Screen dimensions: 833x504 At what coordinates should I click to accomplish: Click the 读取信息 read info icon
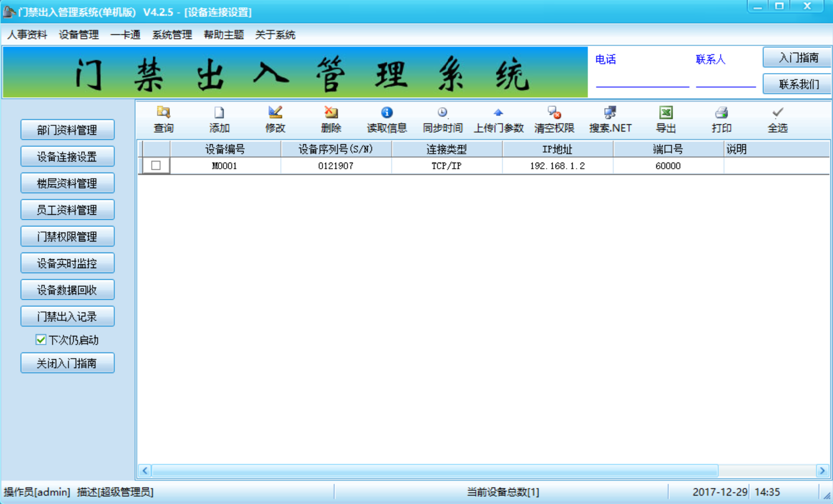click(x=387, y=113)
